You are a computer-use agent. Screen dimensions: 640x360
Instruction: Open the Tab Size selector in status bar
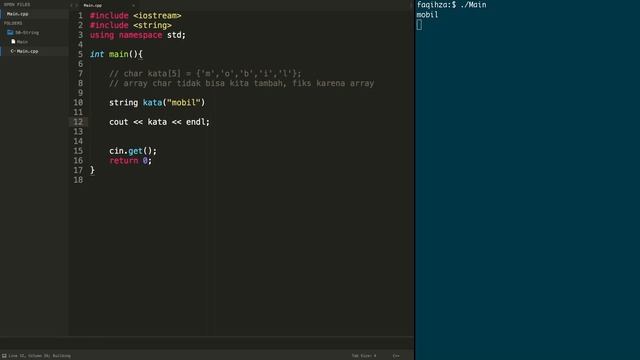364,356
